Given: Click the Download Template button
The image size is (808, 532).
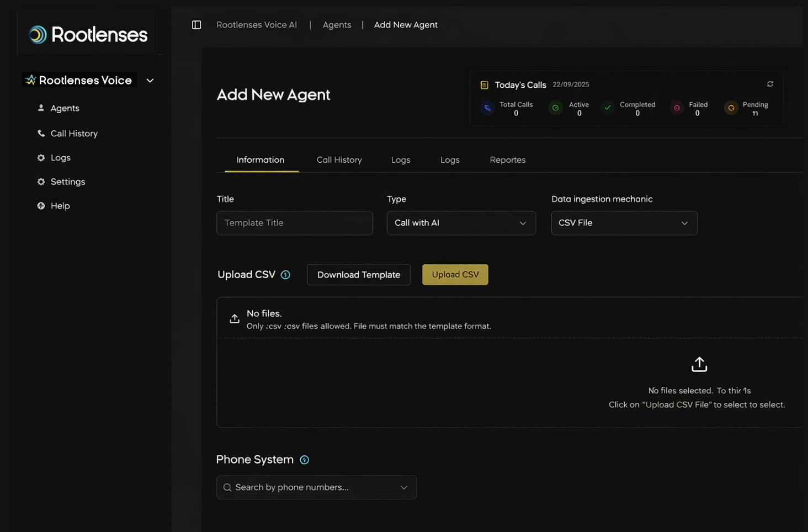Looking at the screenshot, I should coord(358,275).
